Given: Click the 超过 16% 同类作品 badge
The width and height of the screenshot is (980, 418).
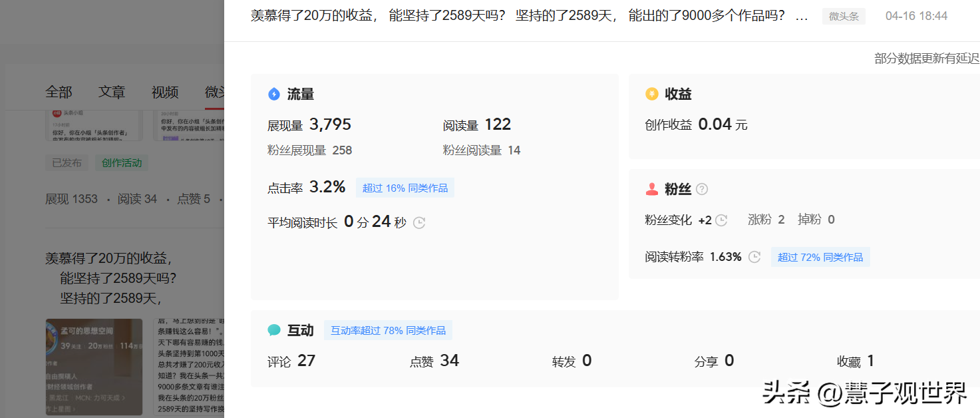Looking at the screenshot, I should (405, 188).
